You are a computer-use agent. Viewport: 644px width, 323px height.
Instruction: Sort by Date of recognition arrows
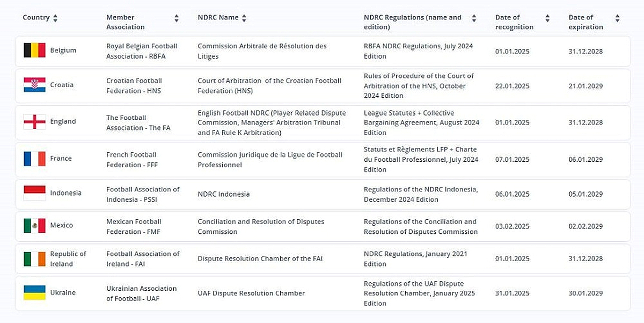click(x=547, y=18)
